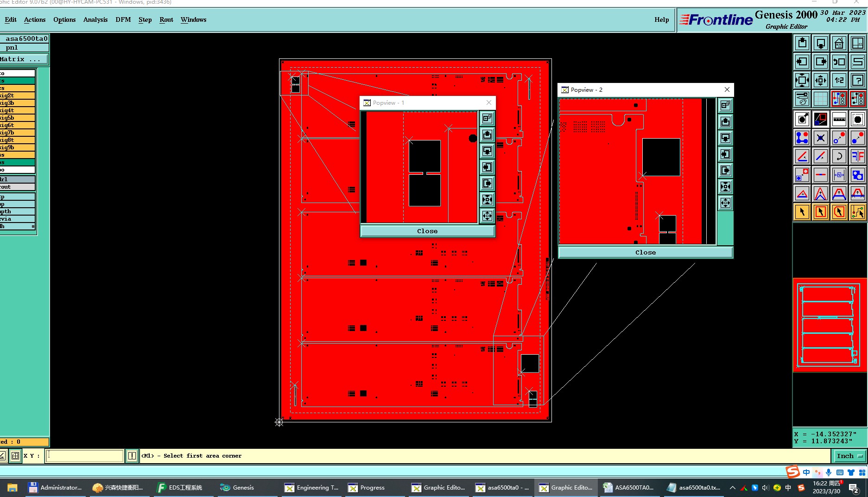
Task: Click zoom-fit icon in Popview 1
Action: [487, 200]
